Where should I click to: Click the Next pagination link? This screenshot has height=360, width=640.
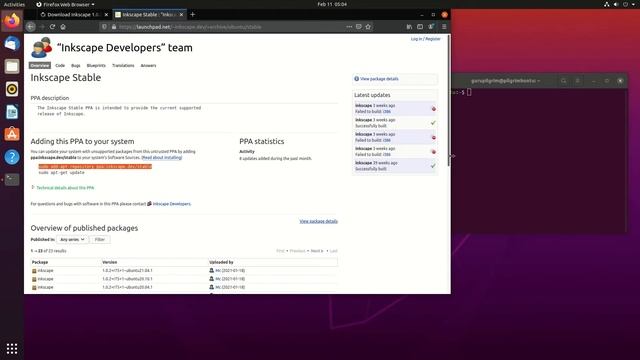click(317, 251)
